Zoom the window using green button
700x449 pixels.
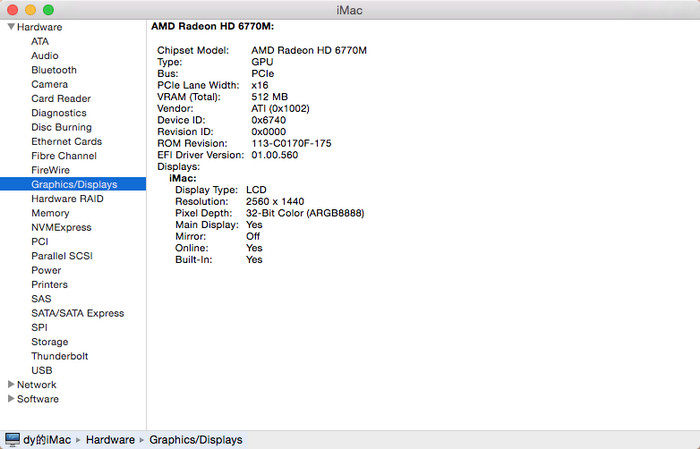click(x=48, y=10)
